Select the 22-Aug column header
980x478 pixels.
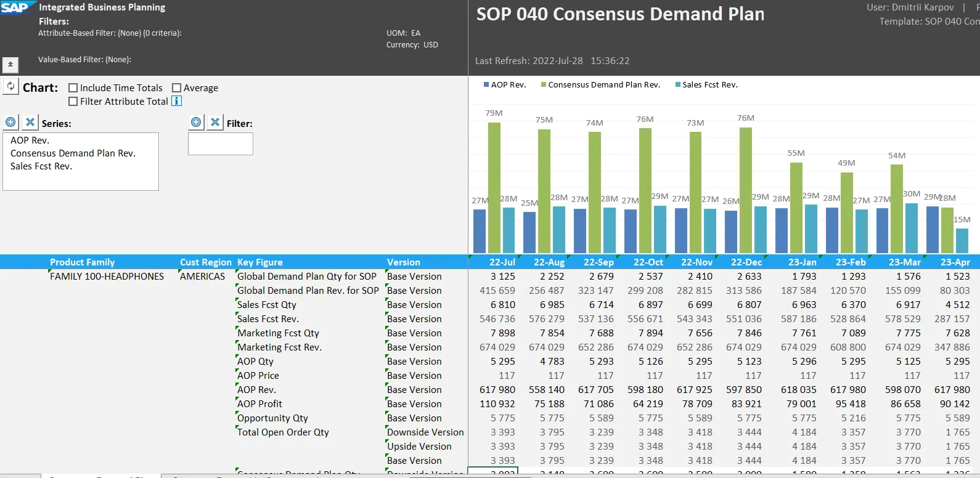click(549, 262)
